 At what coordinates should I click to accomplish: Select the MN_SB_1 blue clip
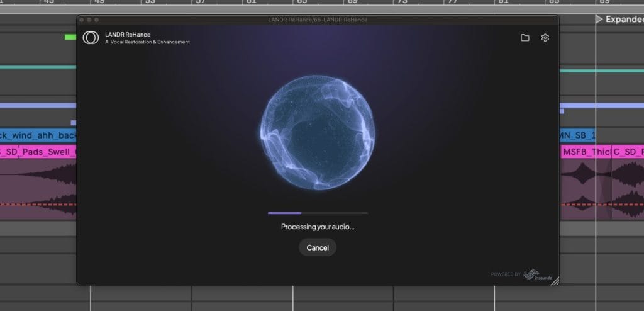click(x=577, y=135)
